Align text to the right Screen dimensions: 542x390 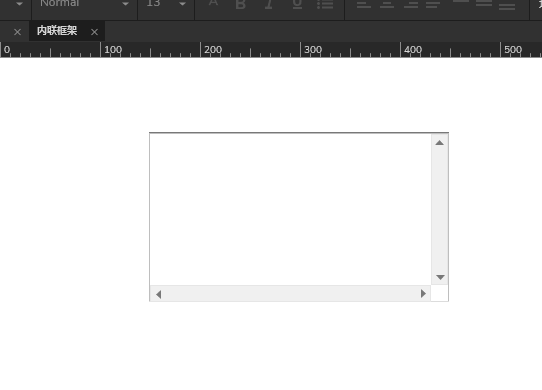pyautogui.click(x=411, y=4)
